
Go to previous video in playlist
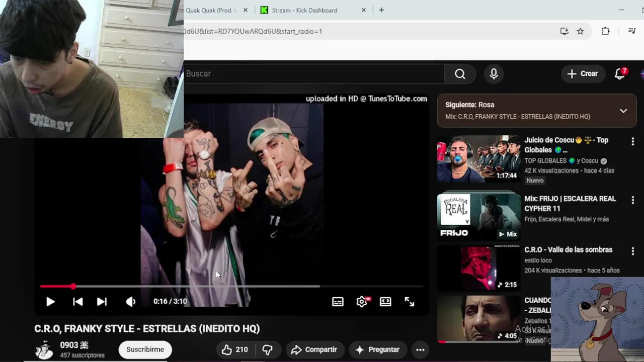pos(78,302)
